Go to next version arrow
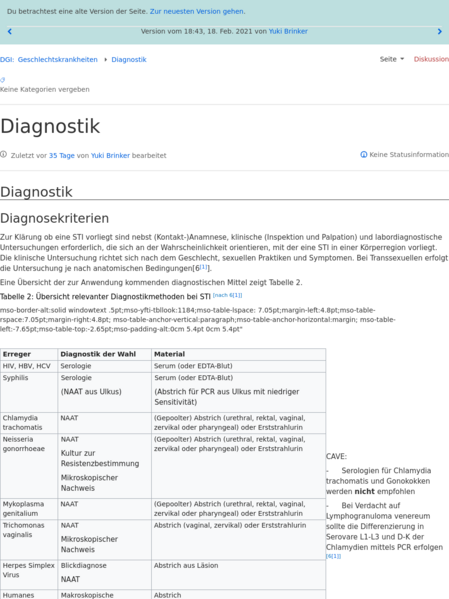Viewport: 449px width, 599px height. tap(439, 32)
